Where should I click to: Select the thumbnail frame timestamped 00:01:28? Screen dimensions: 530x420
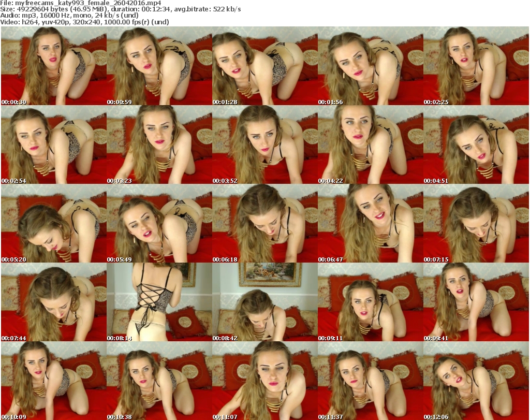[x=264, y=66]
